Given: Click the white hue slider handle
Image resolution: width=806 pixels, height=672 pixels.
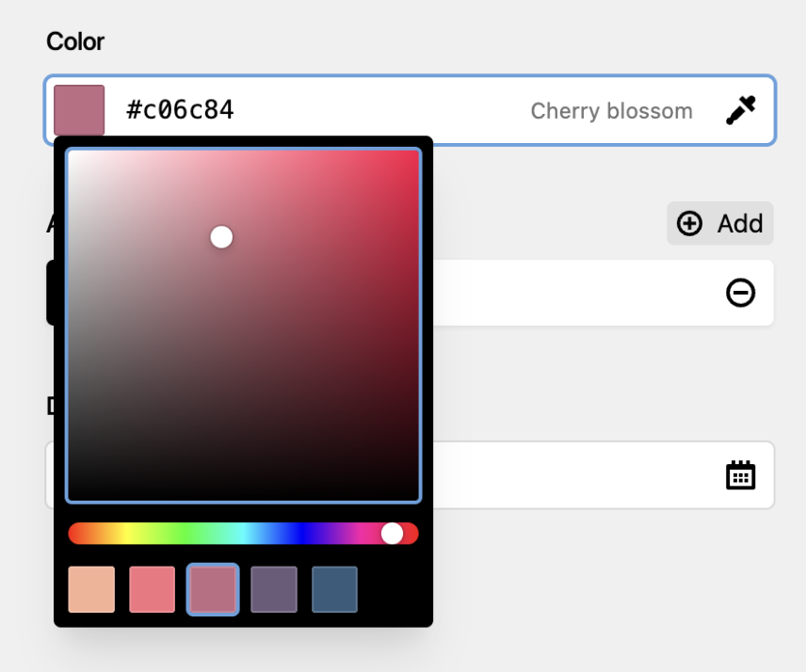Looking at the screenshot, I should [x=393, y=534].
